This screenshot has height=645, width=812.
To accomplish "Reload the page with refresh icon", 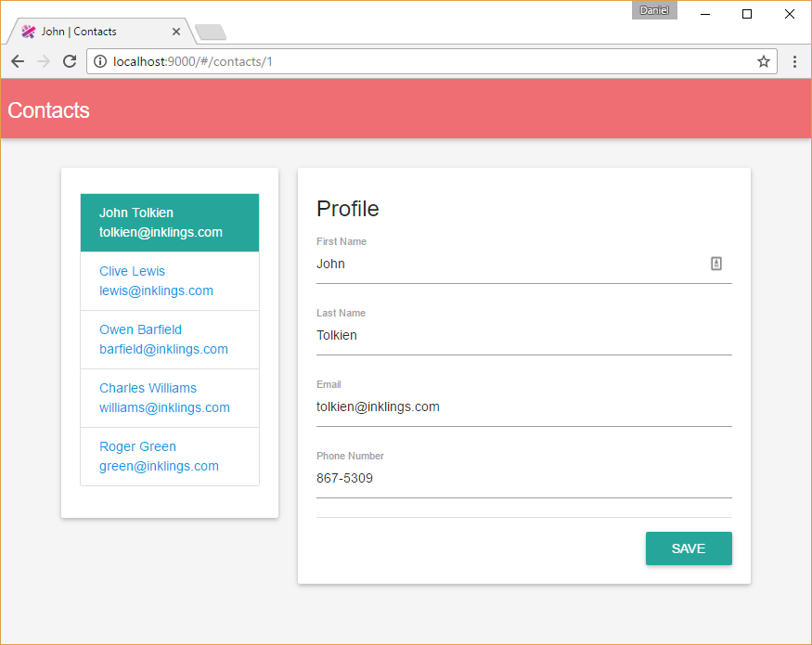I will click(69, 61).
